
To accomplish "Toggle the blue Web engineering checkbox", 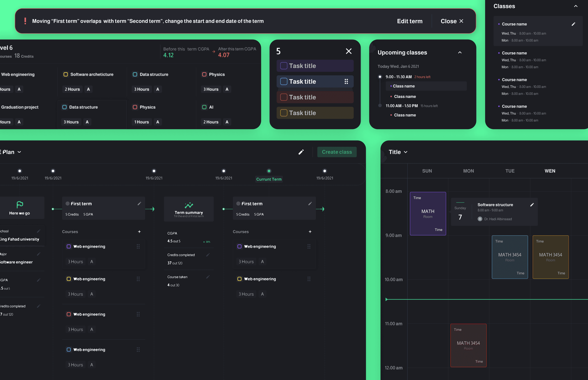I will click(69, 350).
